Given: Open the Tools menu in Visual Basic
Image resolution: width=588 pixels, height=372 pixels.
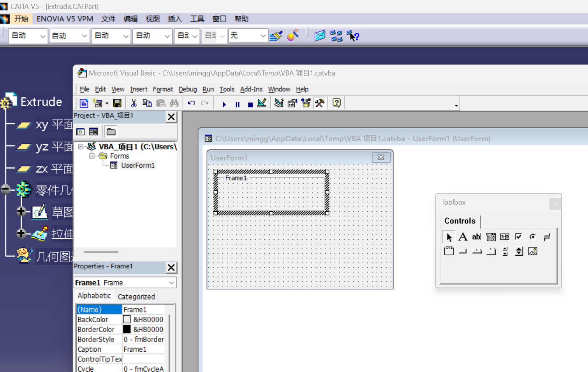Looking at the screenshot, I should [x=227, y=89].
